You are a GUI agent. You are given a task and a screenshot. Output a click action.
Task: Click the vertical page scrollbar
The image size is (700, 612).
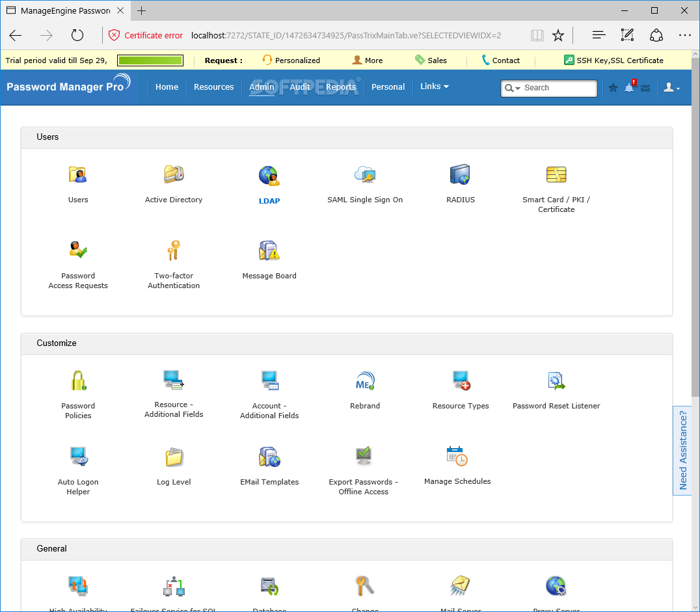pos(695,227)
